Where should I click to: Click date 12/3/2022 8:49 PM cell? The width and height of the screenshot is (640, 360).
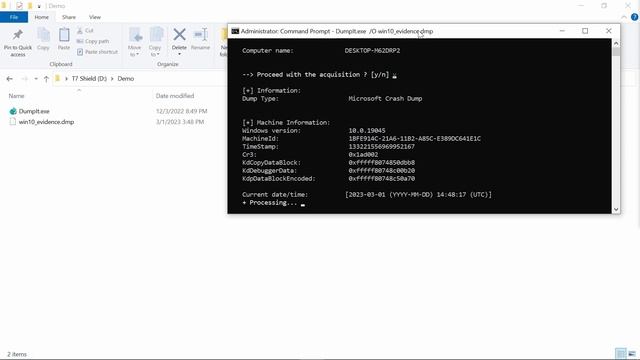tap(182, 111)
